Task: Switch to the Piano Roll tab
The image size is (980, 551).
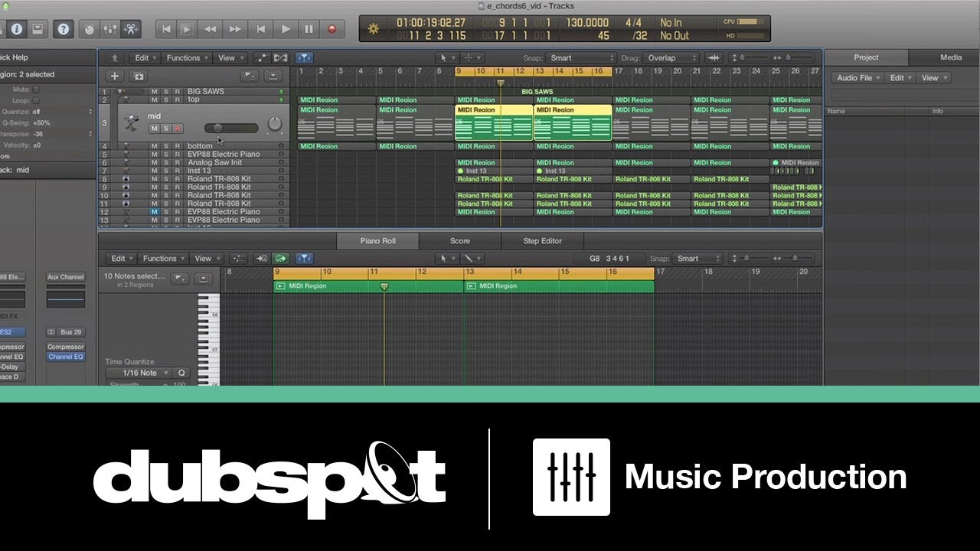Action: coord(377,240)
